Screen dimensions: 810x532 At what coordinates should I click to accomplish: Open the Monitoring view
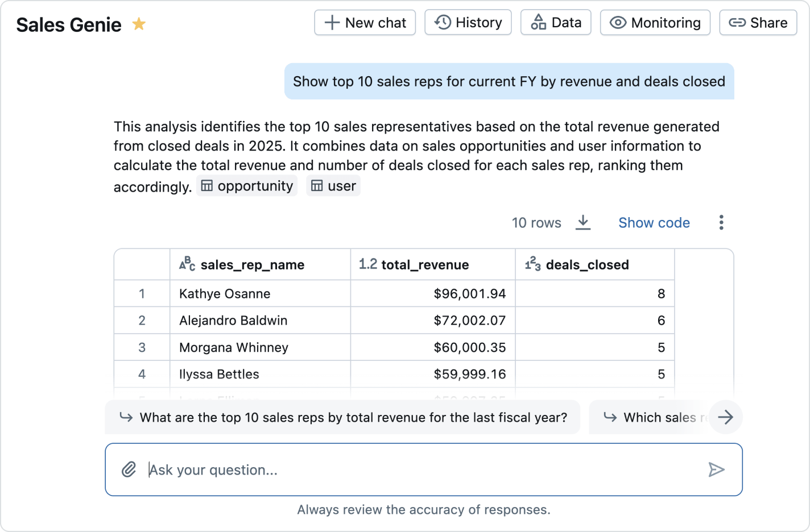click(x=655, y=23)
